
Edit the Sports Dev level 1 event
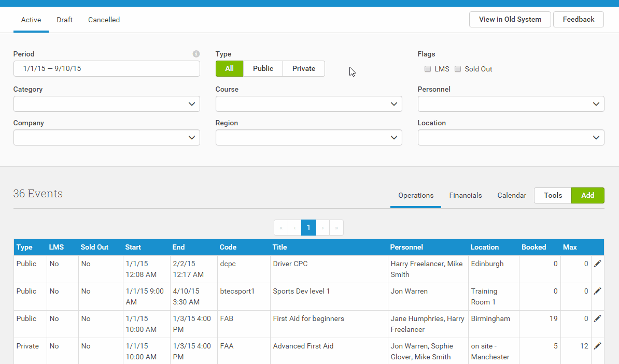tap(598, 291)
